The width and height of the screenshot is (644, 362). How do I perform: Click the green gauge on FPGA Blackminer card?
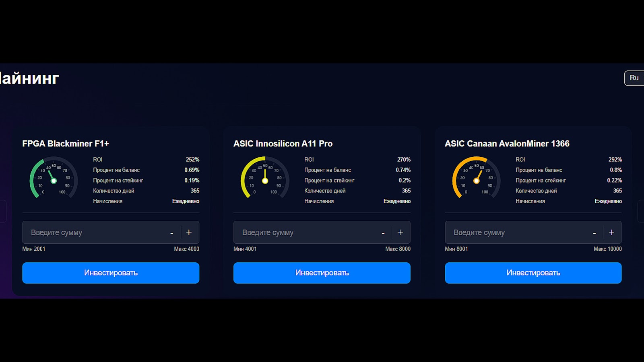[x=54, y=178]
